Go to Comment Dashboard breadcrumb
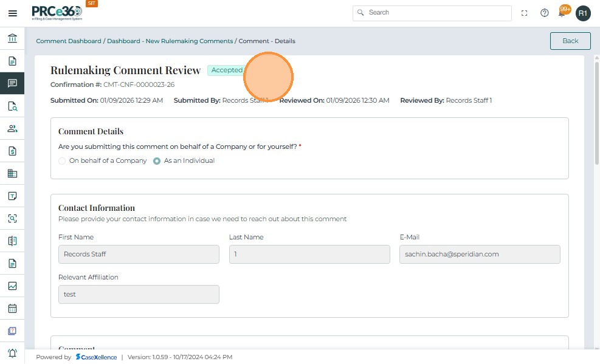 (69, 41)
